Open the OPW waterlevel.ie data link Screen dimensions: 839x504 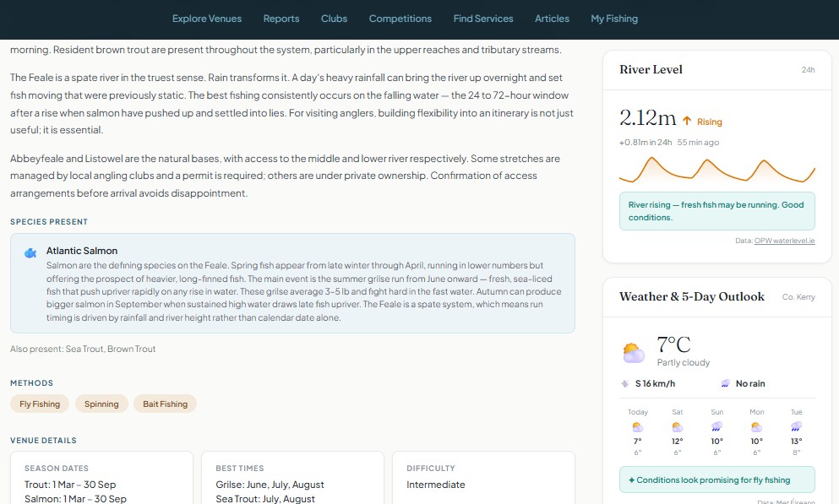pos(784,240)
